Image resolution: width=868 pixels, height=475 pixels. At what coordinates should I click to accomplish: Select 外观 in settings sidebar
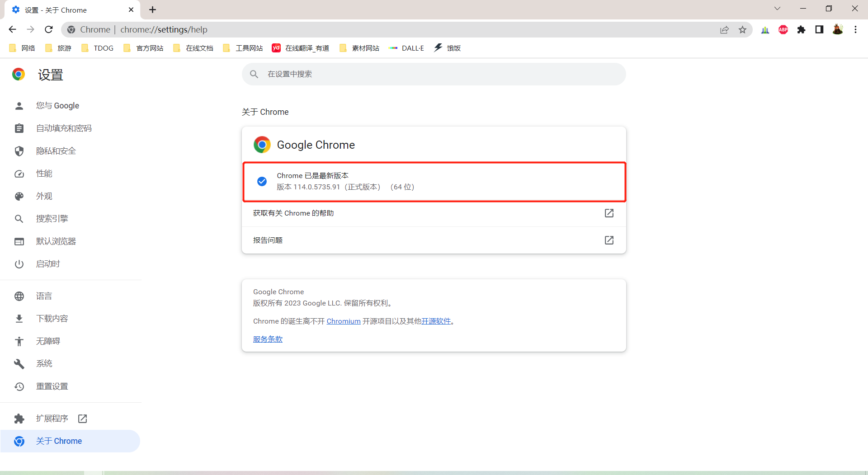pos(44,196)
